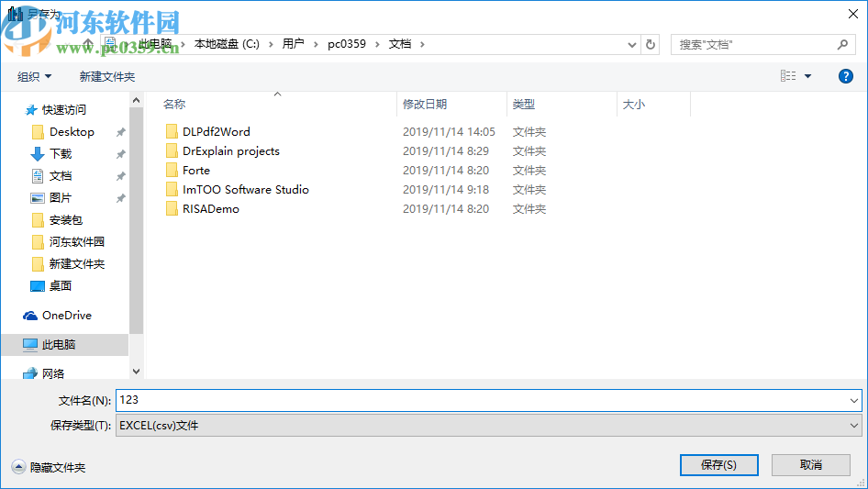Viewport: 868px width, 489px height.
Task: Click the view layout icon
Action: [x=788, y=76]
